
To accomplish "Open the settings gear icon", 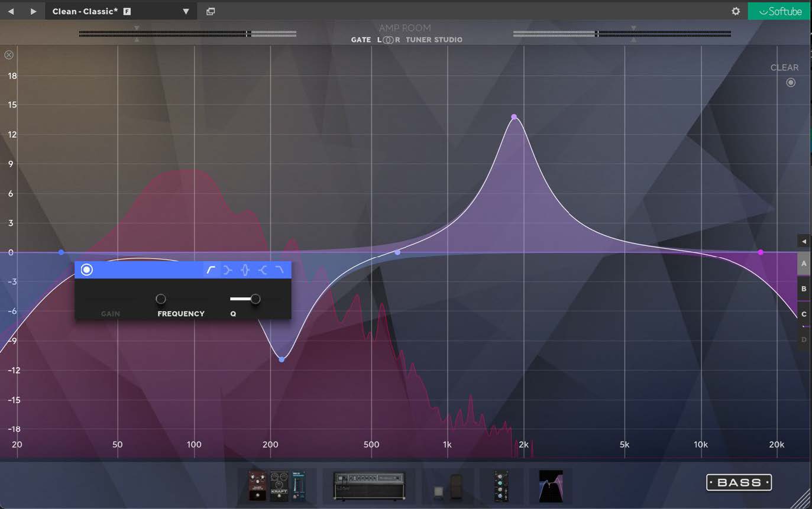I will click(x=735, y=11).
